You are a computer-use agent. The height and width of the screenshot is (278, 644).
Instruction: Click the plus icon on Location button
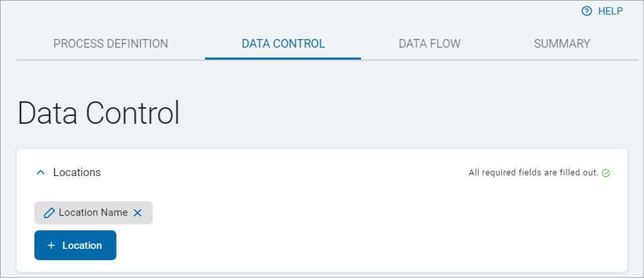52,246
